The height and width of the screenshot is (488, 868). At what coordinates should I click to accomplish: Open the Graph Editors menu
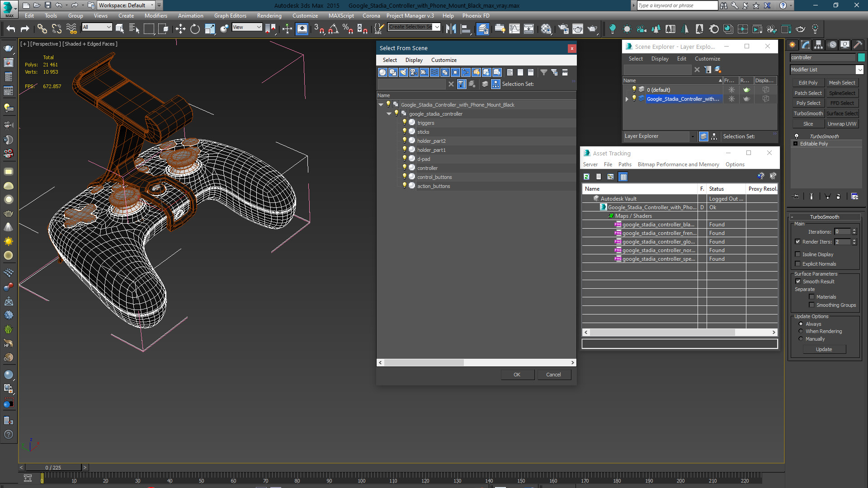pos(230,16)
